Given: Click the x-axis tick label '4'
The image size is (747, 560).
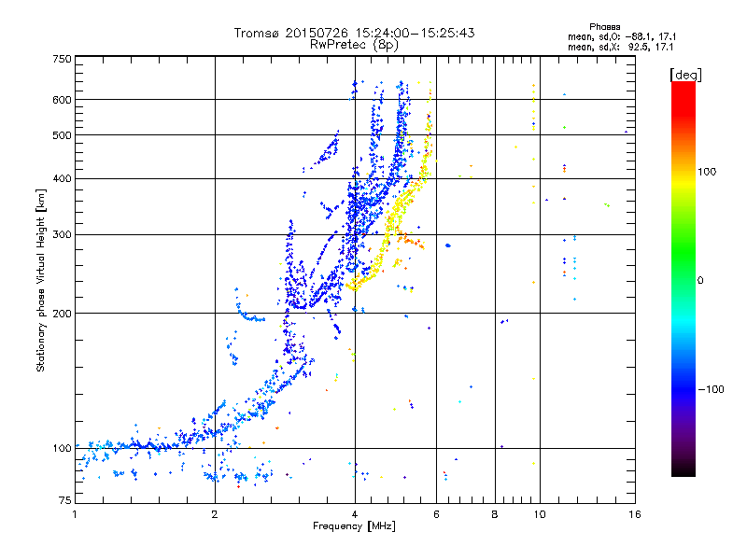Looking at the screenshot, I should (x=355, y=514).
